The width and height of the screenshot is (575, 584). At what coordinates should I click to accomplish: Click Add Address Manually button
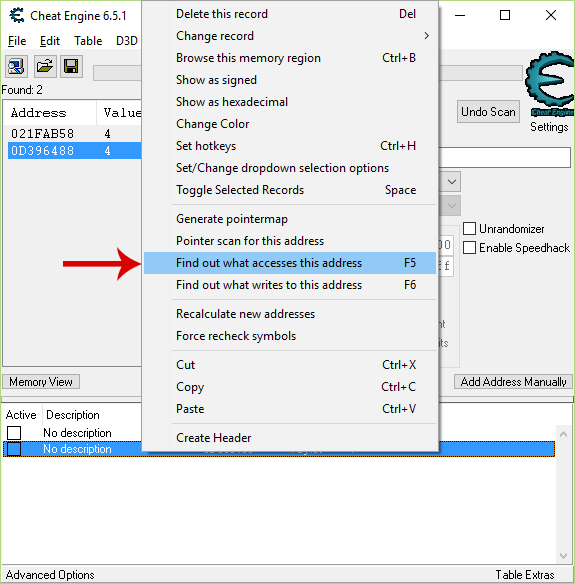(513, 382)
